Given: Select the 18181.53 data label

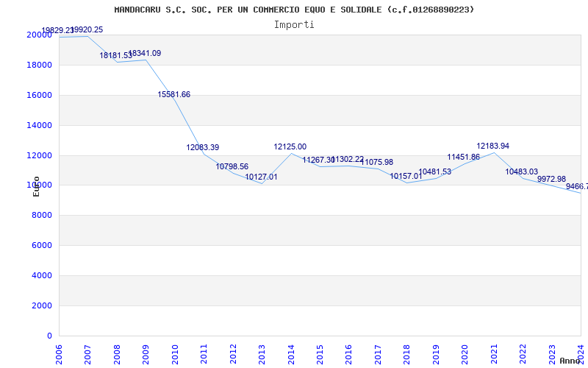Looking at the screenshot, I should click(116, 56).
